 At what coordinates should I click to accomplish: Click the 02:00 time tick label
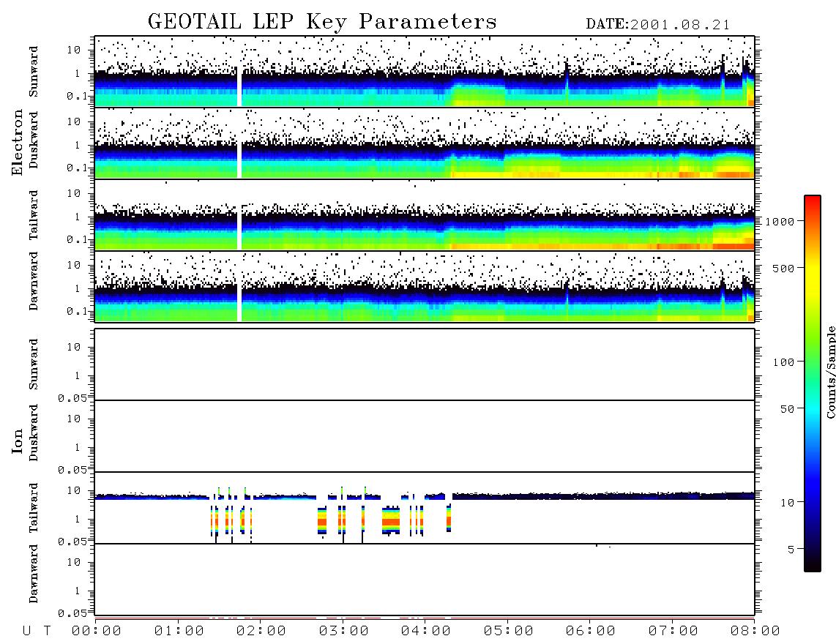tap(261, 632)
